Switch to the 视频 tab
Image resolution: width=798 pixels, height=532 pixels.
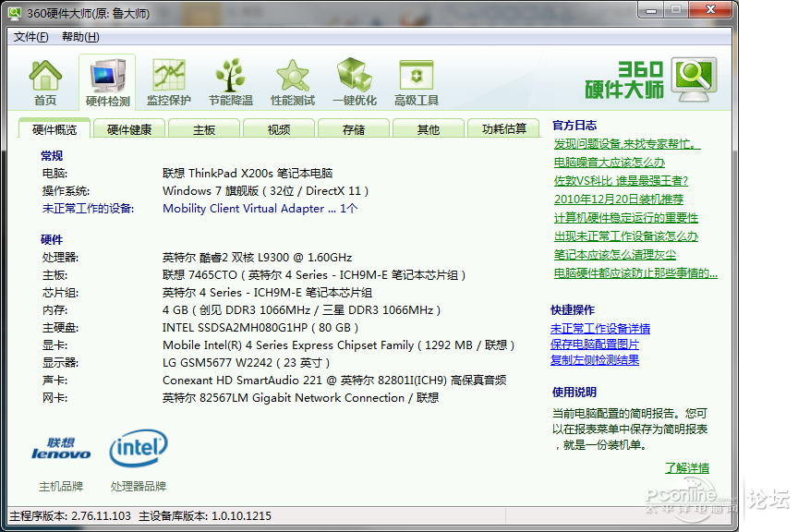pyautogui.click(x=279, y=129)
